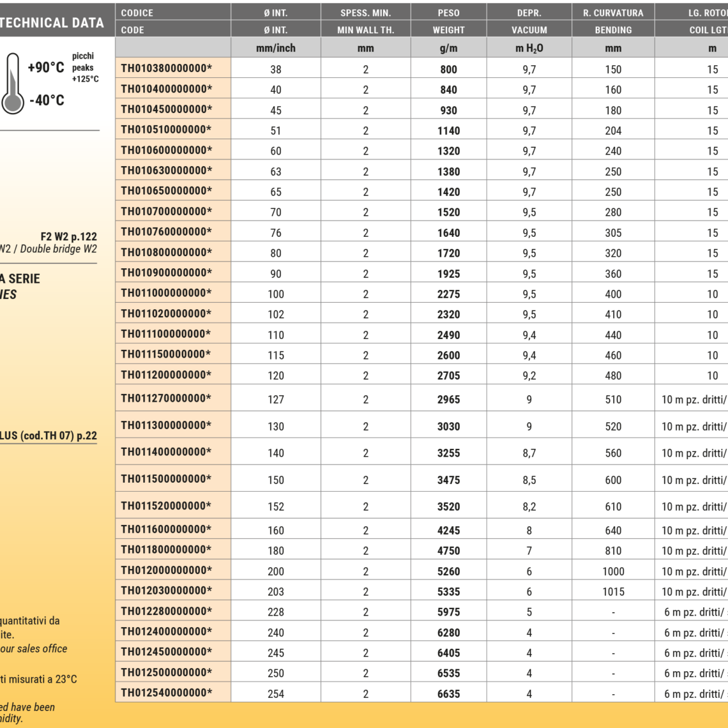728x728 pixels.
Task: Click the 6635 weight value
Action: pos(448,694)
